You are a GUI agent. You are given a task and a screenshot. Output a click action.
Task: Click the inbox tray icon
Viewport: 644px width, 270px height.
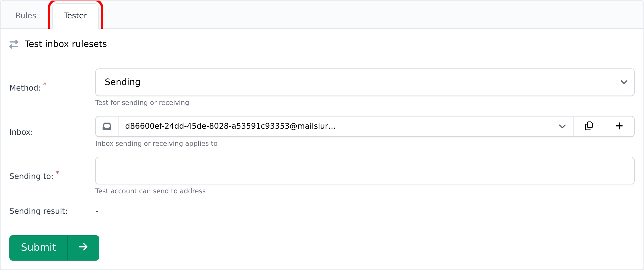coord(107,126)
